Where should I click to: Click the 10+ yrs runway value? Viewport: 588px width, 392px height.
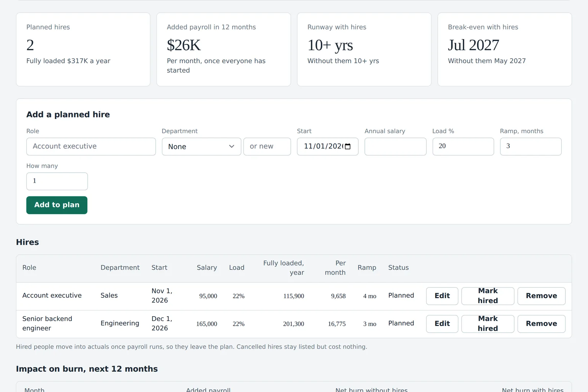[330, 46]
